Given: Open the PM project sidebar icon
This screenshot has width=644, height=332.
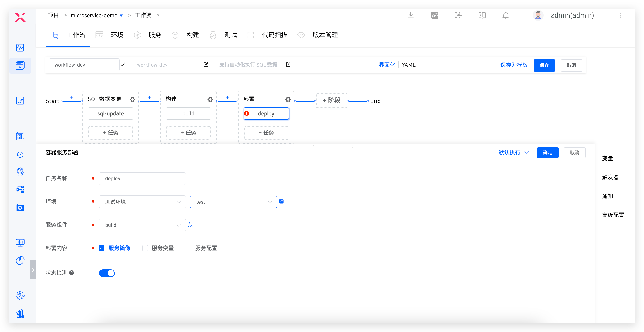Looking at the screenshot, I should click(x=20, y=66).
